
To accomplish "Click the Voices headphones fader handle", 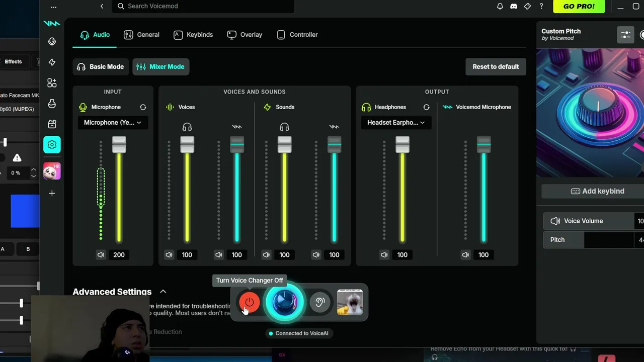I will (x=187, y=144).
